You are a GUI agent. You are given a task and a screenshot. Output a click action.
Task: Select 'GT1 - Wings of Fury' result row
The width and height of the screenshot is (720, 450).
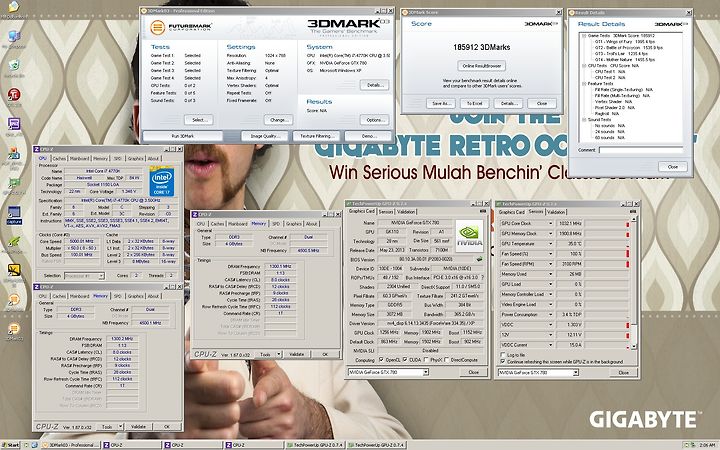coord(625,41)
